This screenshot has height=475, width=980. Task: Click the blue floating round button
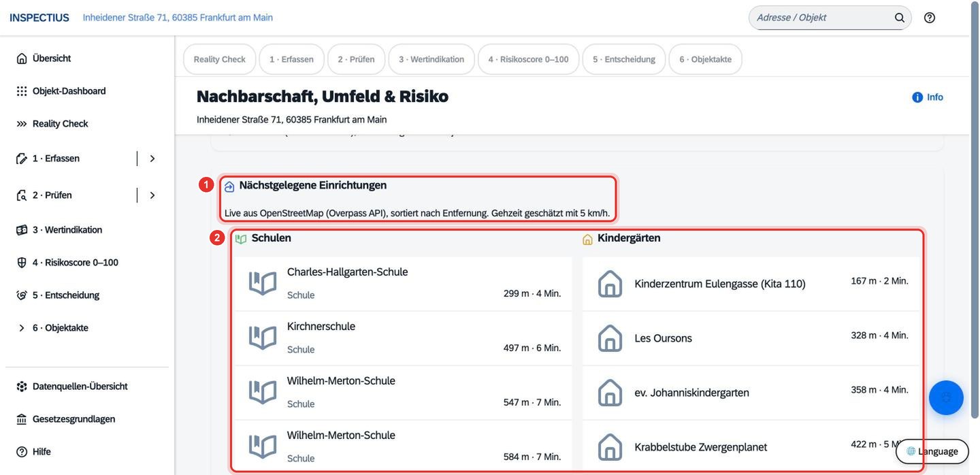[946, 397]
